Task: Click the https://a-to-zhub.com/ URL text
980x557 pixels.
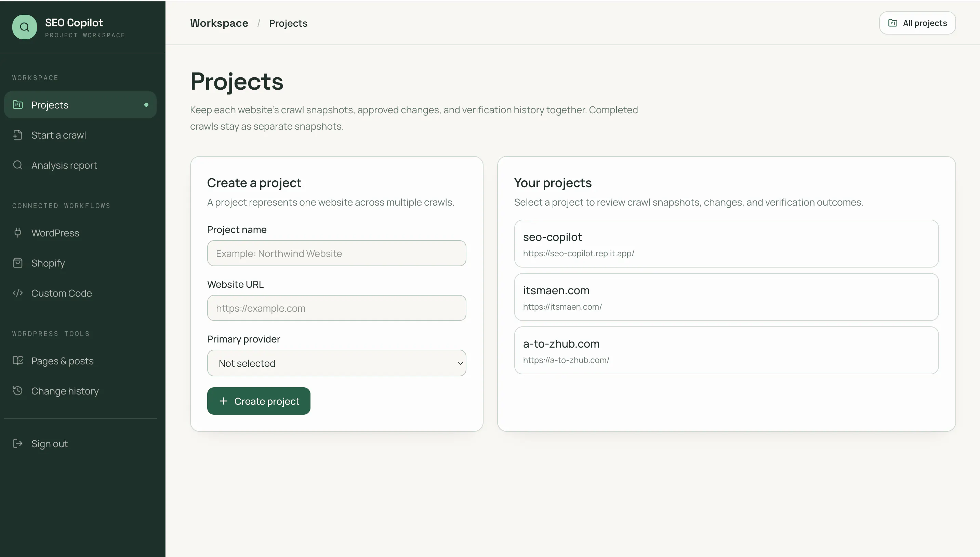Action: (566, 360)
